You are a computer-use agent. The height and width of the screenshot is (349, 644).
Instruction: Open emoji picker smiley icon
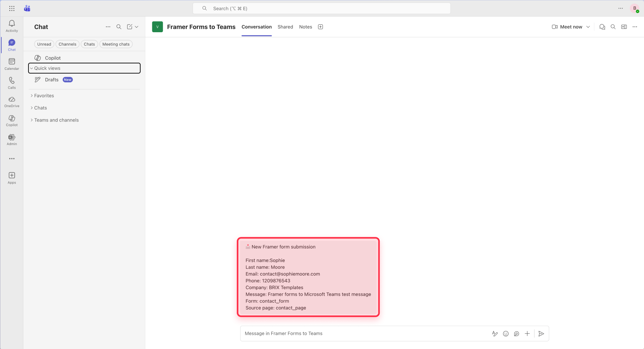[506, 334]
